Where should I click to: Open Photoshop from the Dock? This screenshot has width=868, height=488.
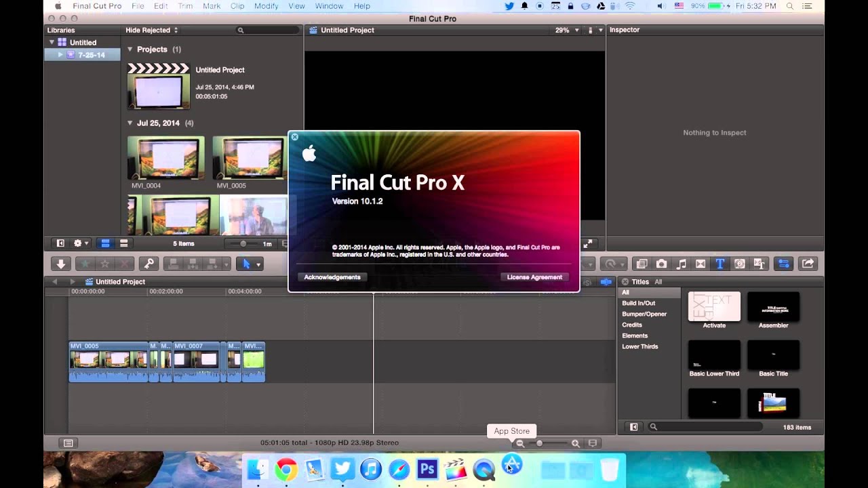point(427,468)
